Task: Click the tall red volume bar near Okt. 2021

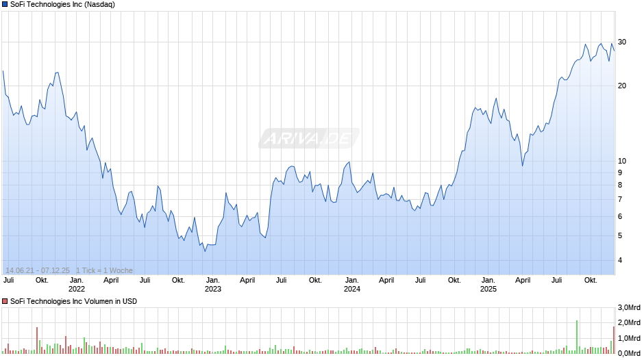Action: (x=37, y=340)
